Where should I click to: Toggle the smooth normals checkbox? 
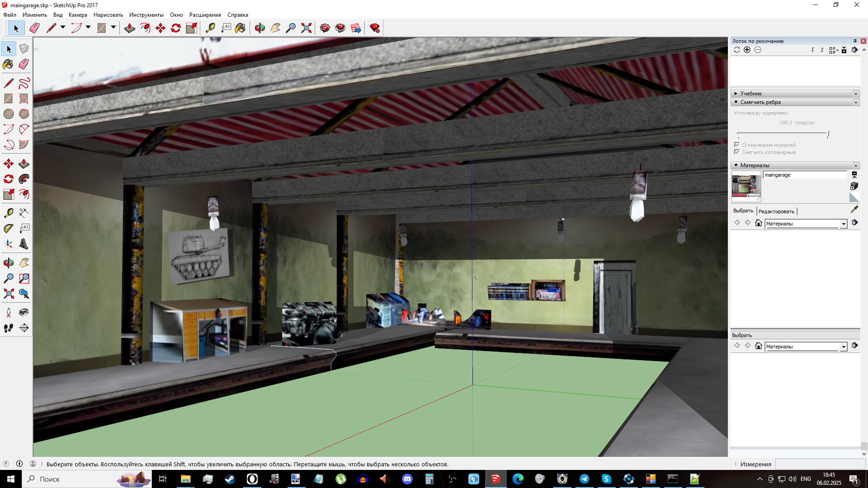737,145
